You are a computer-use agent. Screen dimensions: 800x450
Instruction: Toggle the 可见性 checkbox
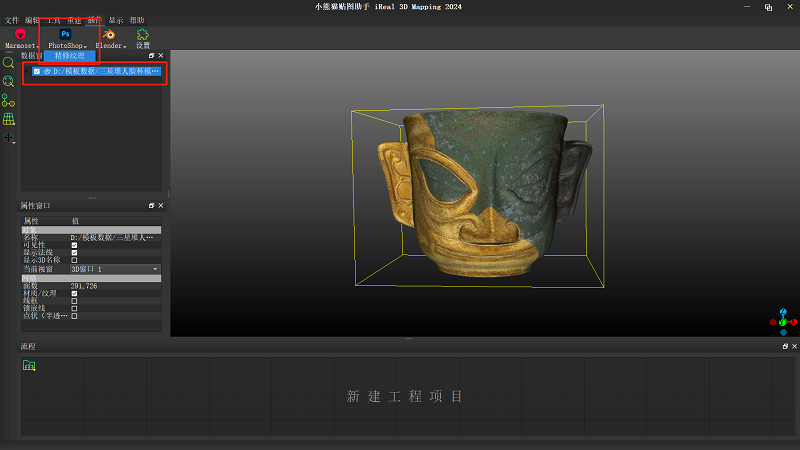click(74, 245)
